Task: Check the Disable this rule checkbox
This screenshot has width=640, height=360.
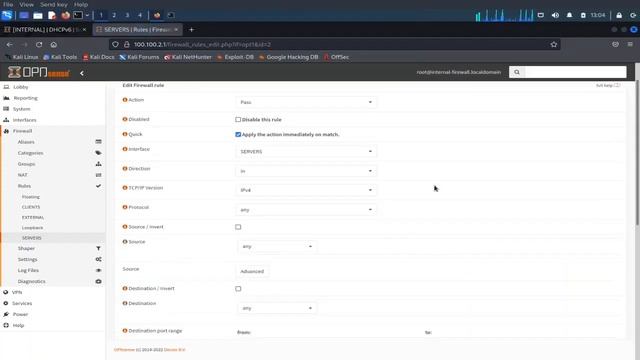Action: point(238,120)
